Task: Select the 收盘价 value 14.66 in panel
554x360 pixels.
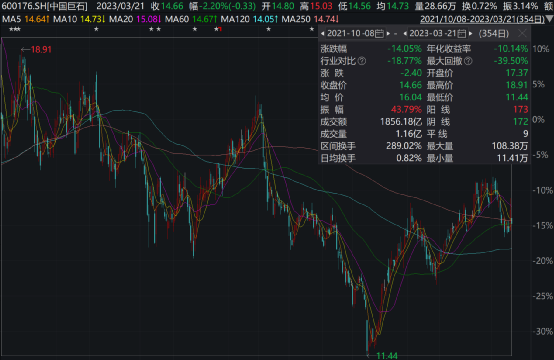Action: (411, 85)
